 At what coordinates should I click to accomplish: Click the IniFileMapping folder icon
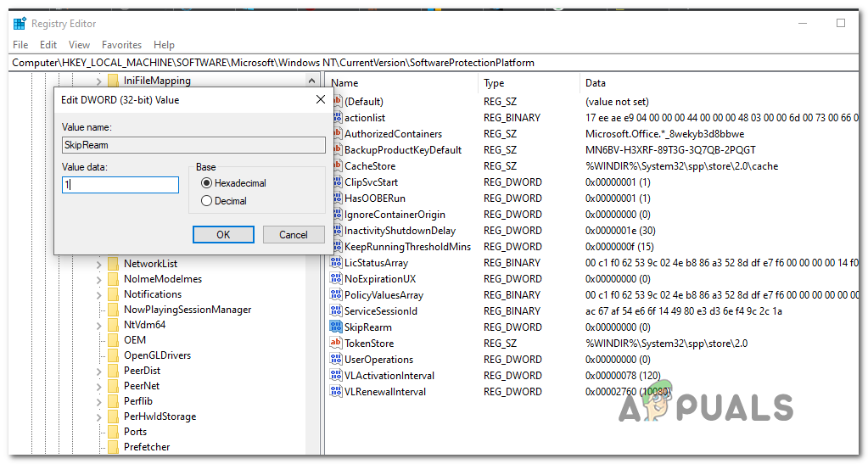114,81
